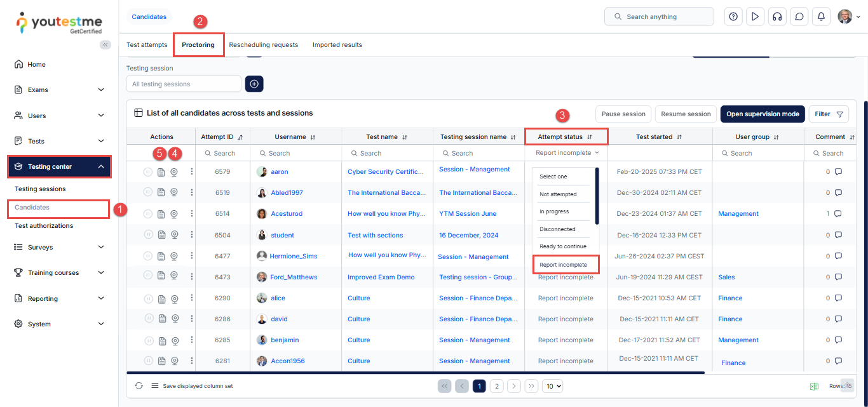Open the Cyber Security Certification test link
Screen dimensions: 868x407
[x=385, y=172]
